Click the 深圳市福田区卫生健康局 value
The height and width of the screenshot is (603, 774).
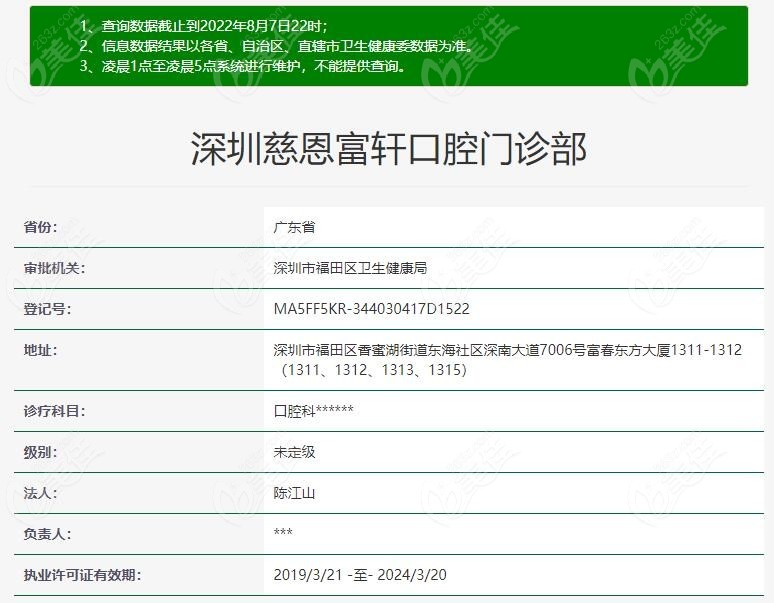(350, 268)
